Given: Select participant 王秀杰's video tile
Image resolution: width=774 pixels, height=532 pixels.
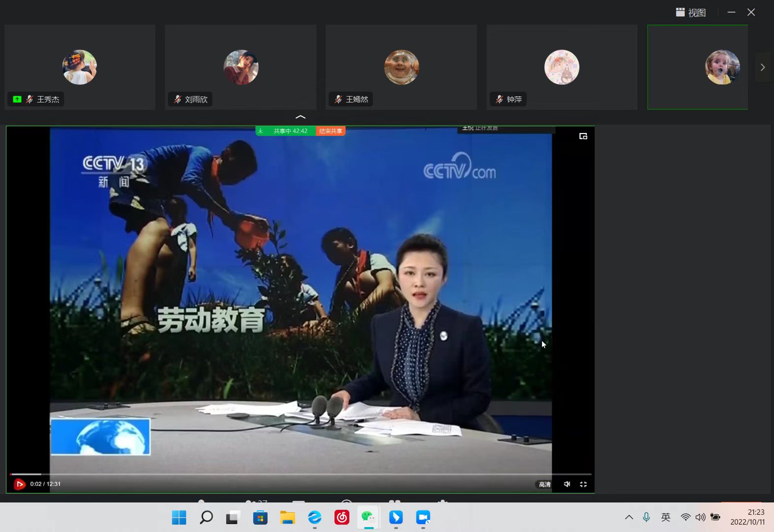Looking at the screenshot, I should click(80, 67).
